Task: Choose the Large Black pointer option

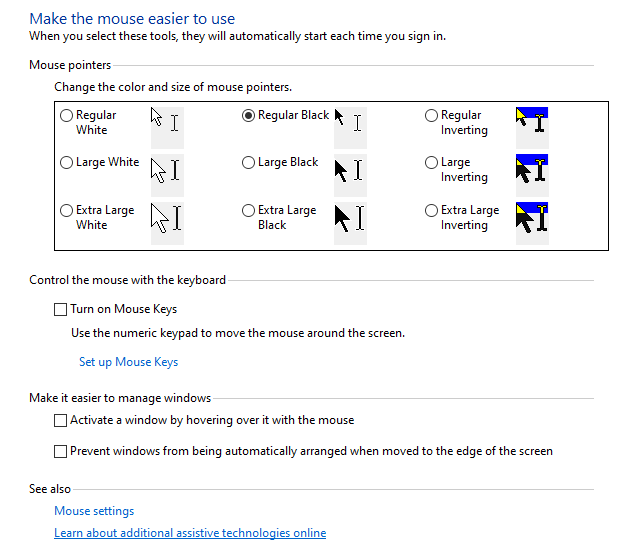Action: point(249,163)
